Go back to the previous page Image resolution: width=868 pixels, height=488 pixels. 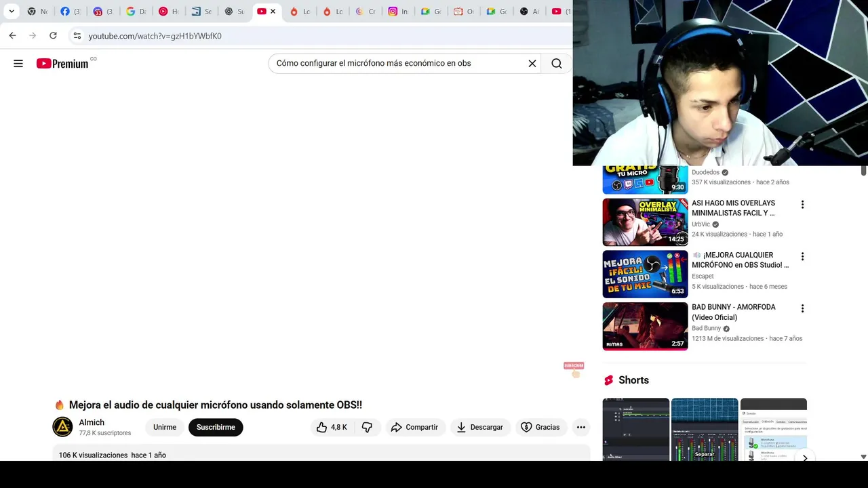12,35
